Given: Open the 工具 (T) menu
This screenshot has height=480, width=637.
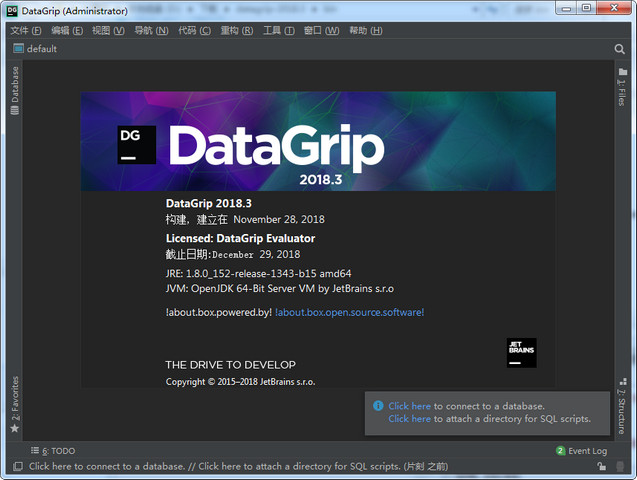Looking at the screenshot, I should click(279, 30).
